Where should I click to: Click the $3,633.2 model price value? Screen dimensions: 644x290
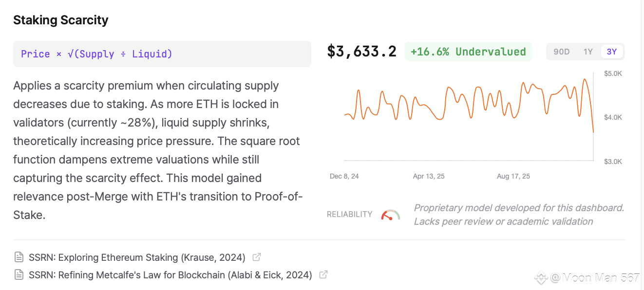tap(361, 52)
